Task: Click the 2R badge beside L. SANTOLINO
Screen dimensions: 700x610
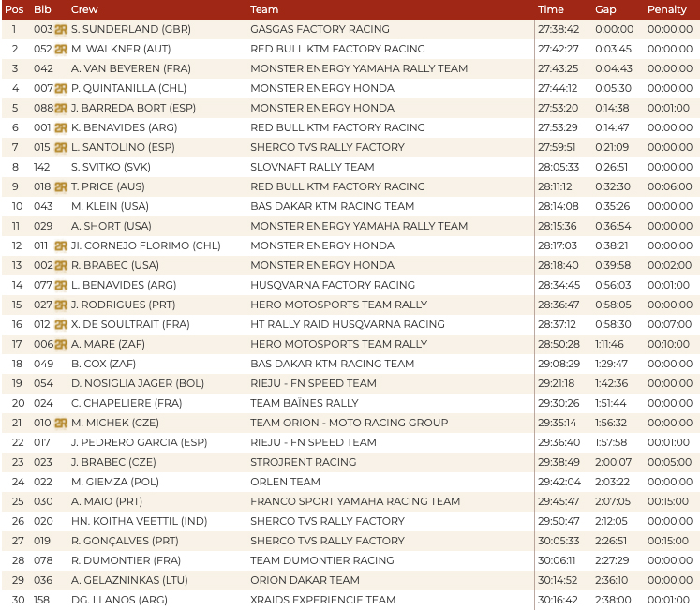Action: click(61, 147)
